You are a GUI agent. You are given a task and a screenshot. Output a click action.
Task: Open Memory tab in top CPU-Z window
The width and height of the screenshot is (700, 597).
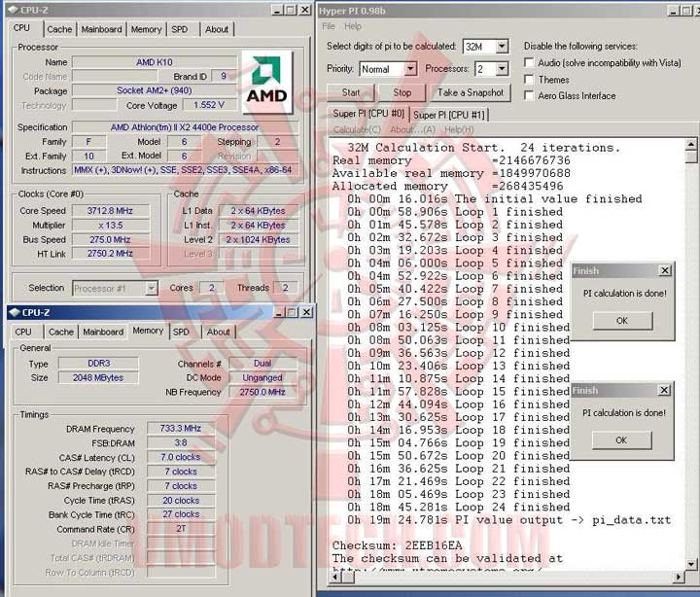click(146, 29)
